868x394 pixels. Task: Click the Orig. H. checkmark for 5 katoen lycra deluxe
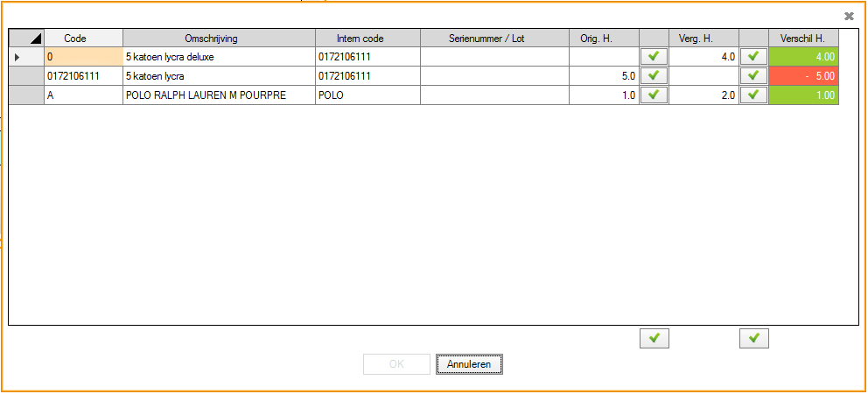654,57
